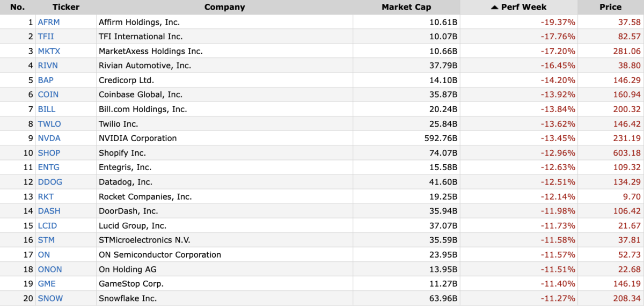This screenshot has width=644, height=307.
Task: Click the Company column header
Action: [x=224, y=7]
